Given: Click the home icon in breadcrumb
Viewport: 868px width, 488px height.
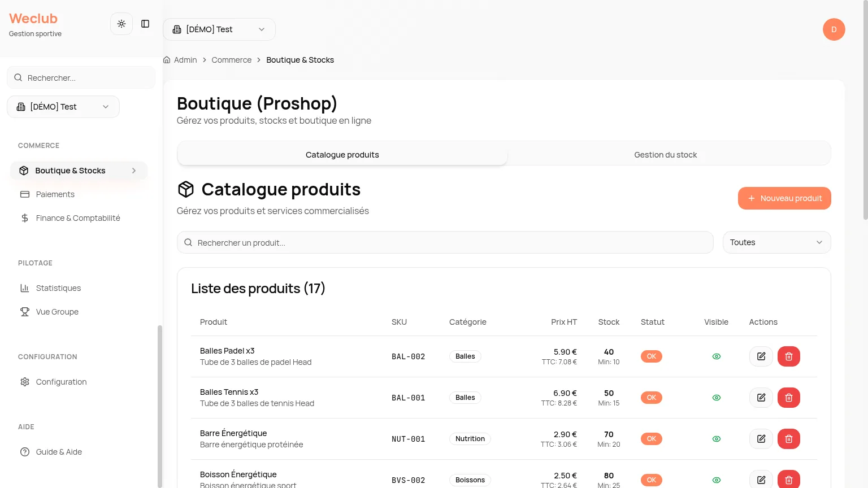Looking at the screenshot, I should (x=167, y=60).
